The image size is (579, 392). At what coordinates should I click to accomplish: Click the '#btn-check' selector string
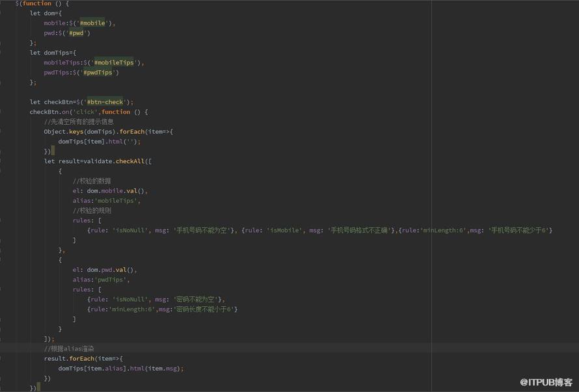(x=105, y=102)
